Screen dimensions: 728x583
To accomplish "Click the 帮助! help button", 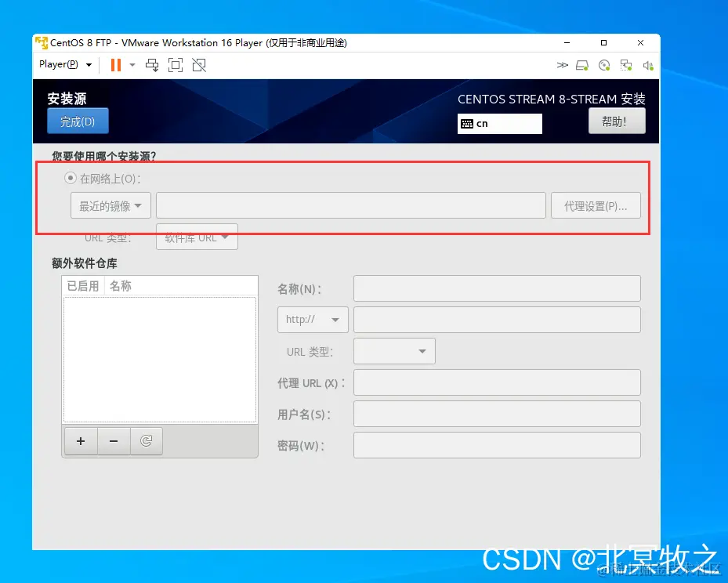I will point(617,121).
